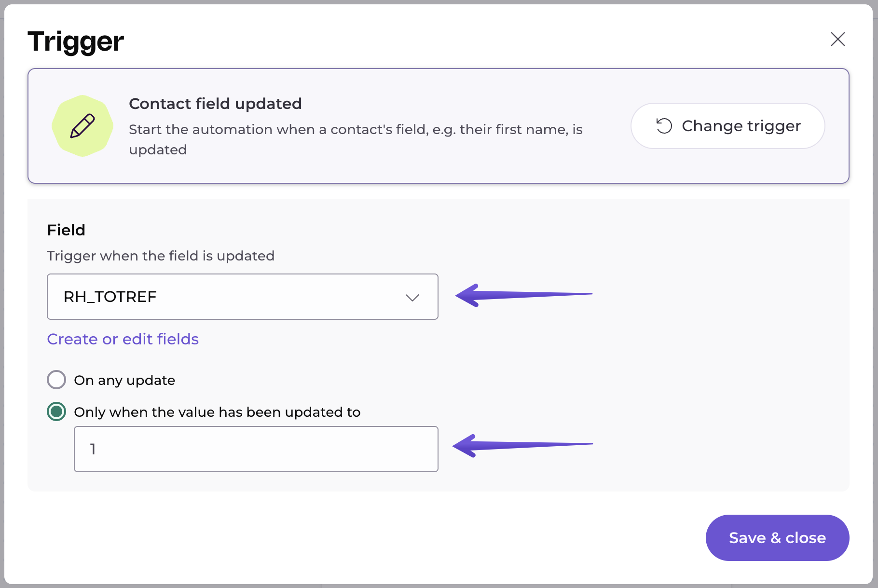Click the Contact field updated heading
878x588 pixels.
(215, 104)
